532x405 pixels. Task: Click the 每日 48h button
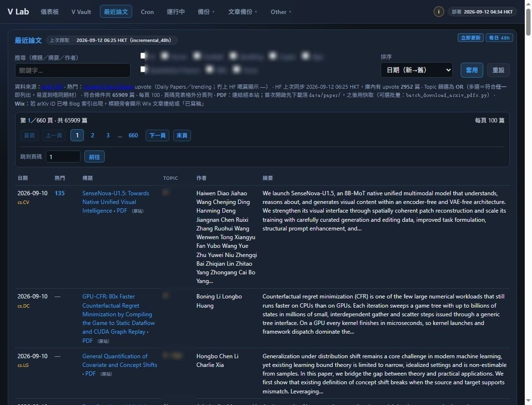coord(499,38)
